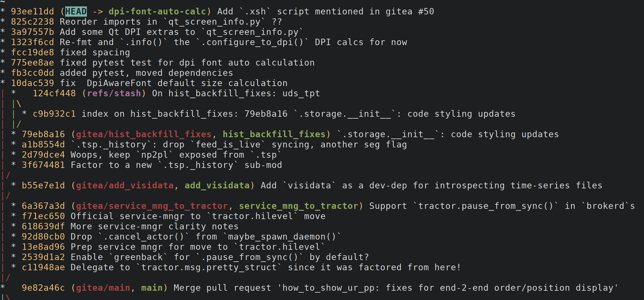Click commit hash c9b932c1
Image resolution: width=644 pixels, height=300 pixels.
pyautogui.click(x=54, y=114)
